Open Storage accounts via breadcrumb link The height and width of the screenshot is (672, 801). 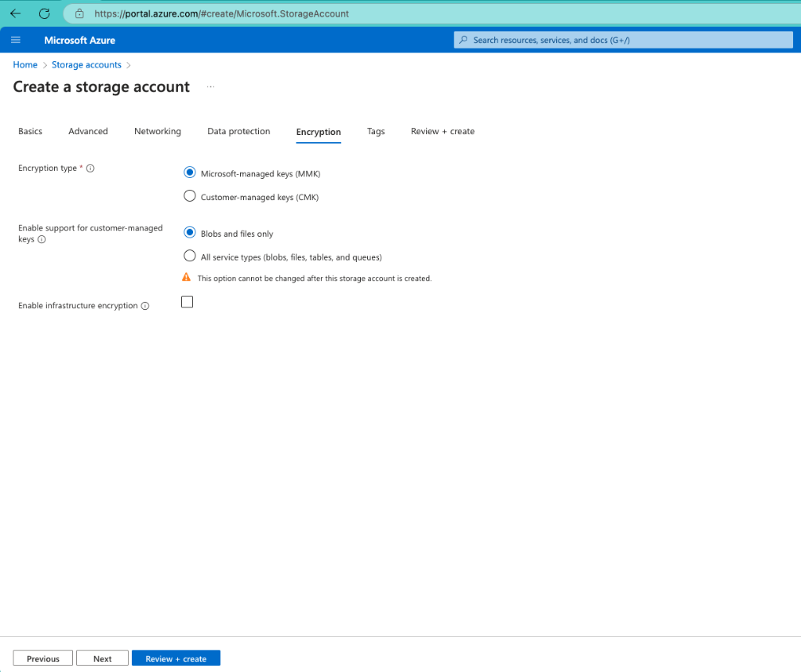pos(86,64)
